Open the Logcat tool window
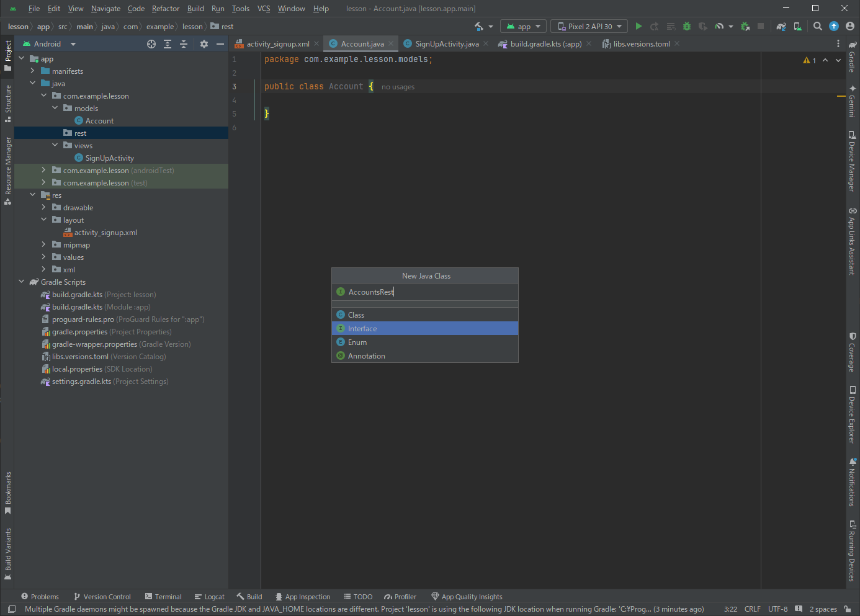 [x=210, y=597]
